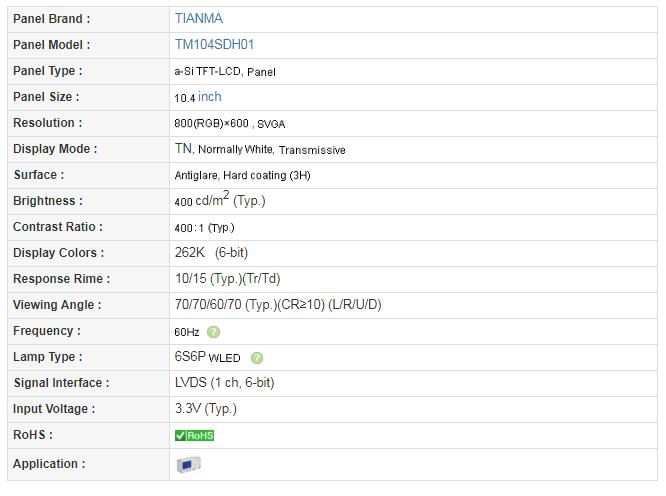This screenshot has height=496, width=666.
Task: Click the Lamp Type label cell
Action: (88, 357)
